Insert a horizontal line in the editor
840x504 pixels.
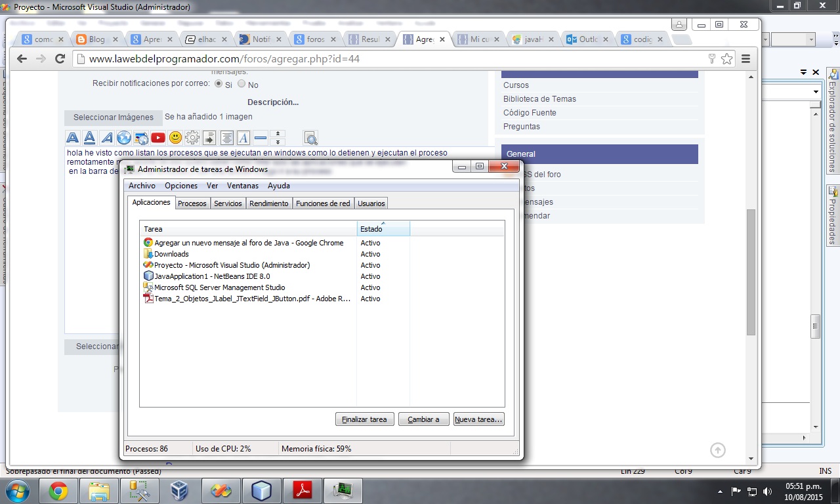click(x=261, y=138)
